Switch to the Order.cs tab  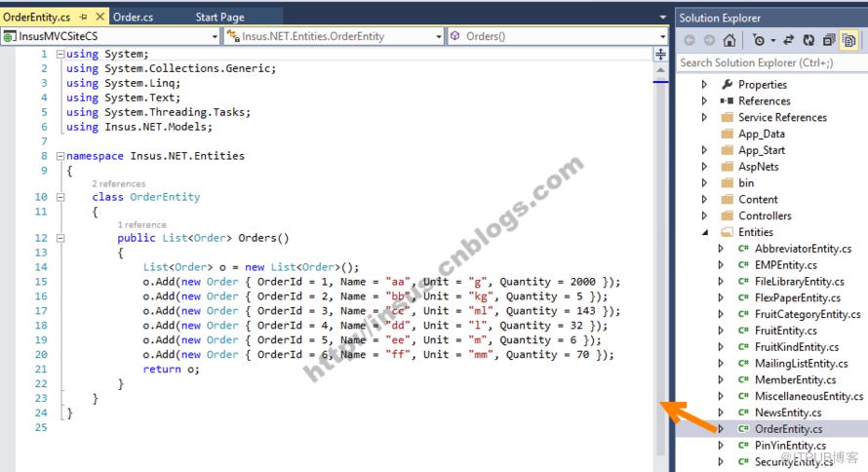tap(133, 18)
